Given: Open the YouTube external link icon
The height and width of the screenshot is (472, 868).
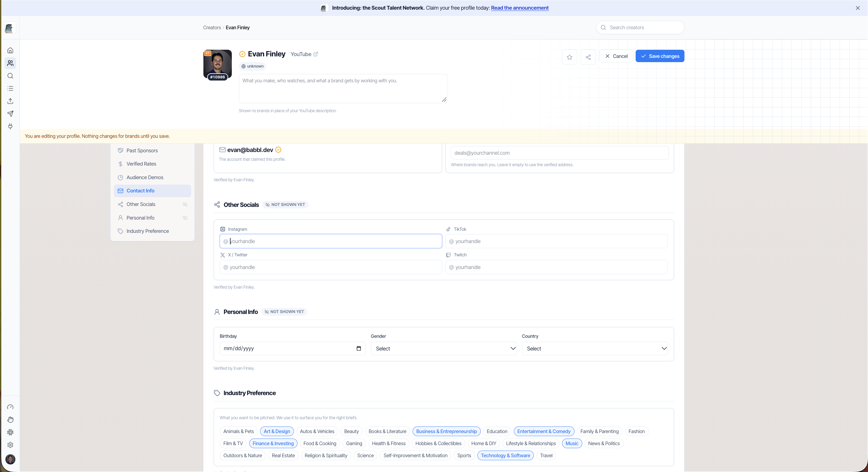Looking at the screenshot, I should pyautogui.click(x=316, y=54).
